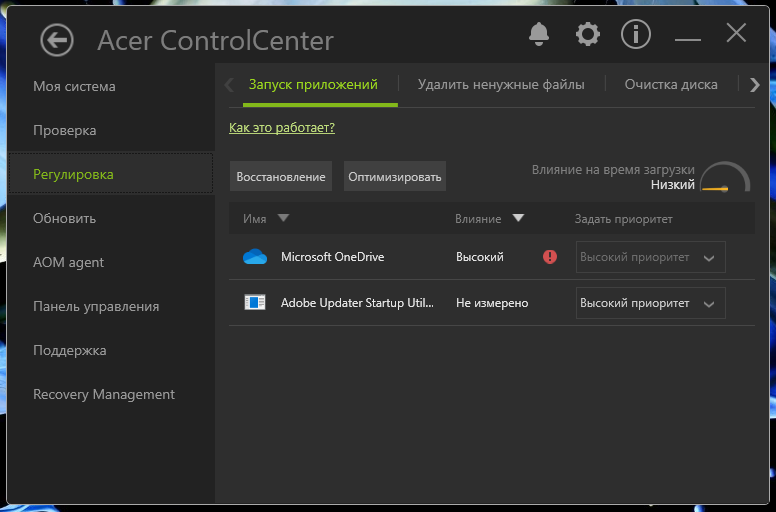Sort list by Влияние arrow
776x512 pixels.
pos(518,218)
